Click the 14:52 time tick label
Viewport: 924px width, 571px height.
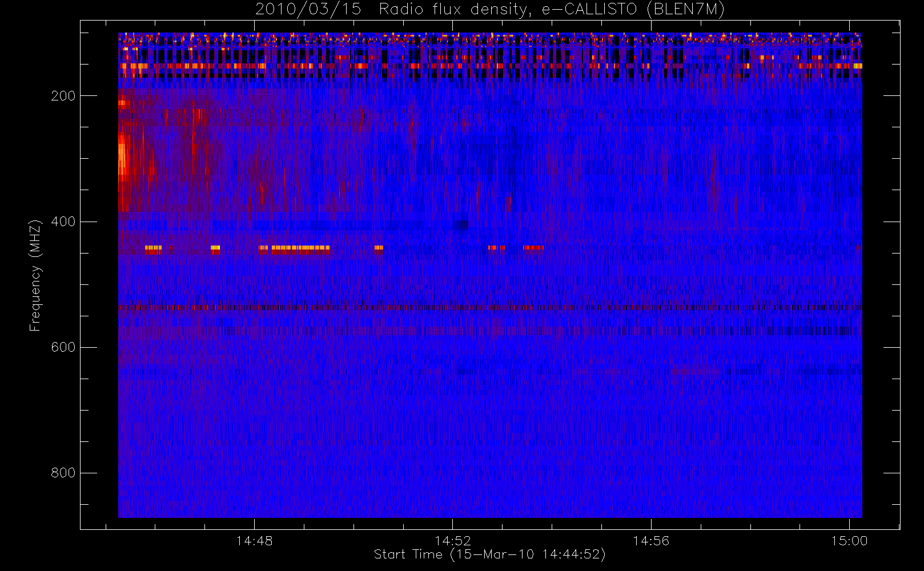coord(452,541)
